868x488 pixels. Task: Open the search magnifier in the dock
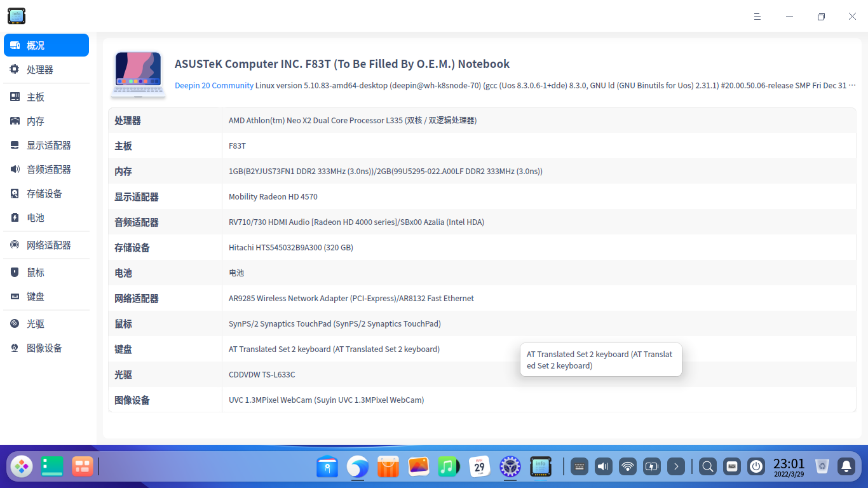point(707,467)
